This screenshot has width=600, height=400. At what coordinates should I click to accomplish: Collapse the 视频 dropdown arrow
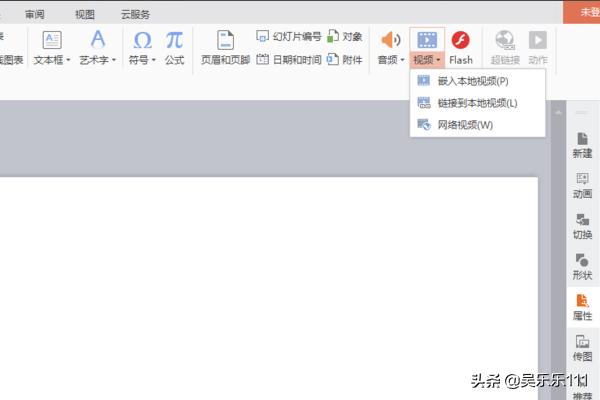pyautogui.click(x=438, y=60)
